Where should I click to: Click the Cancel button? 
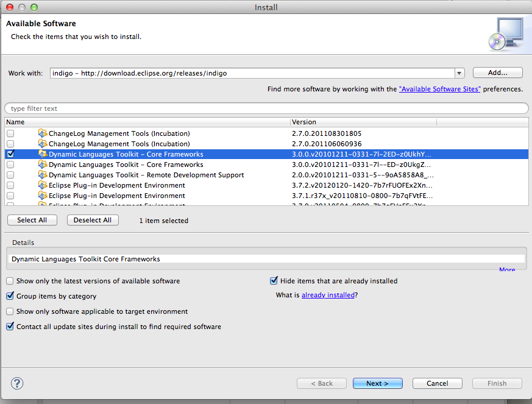tap(438, 383)
